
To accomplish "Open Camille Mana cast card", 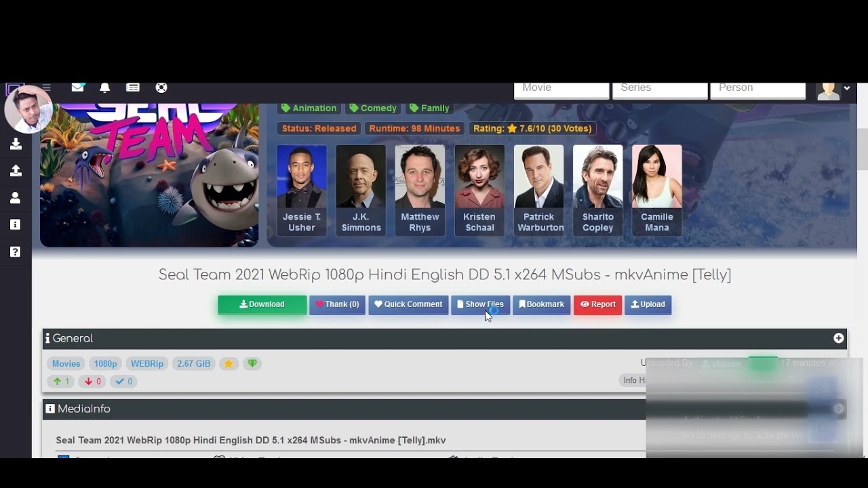I will point(657,190).
